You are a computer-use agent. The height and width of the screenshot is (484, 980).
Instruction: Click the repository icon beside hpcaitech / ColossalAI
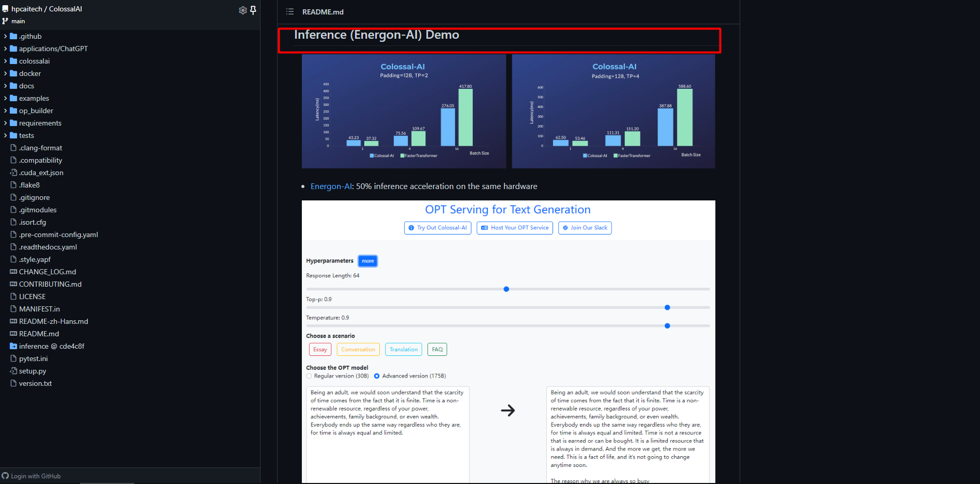[x=6, y=9]
